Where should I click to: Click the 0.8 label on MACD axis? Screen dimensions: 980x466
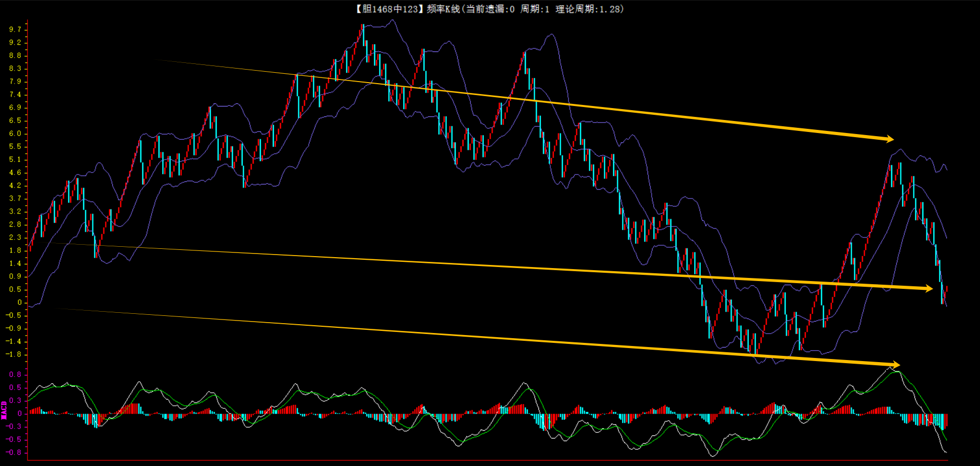[x=15, y=375]
